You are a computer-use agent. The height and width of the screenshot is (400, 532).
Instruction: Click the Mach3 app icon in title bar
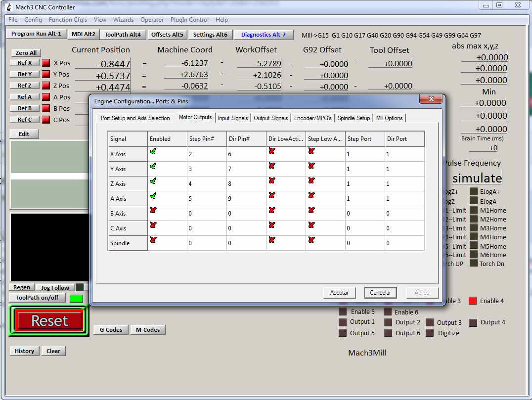8,7
